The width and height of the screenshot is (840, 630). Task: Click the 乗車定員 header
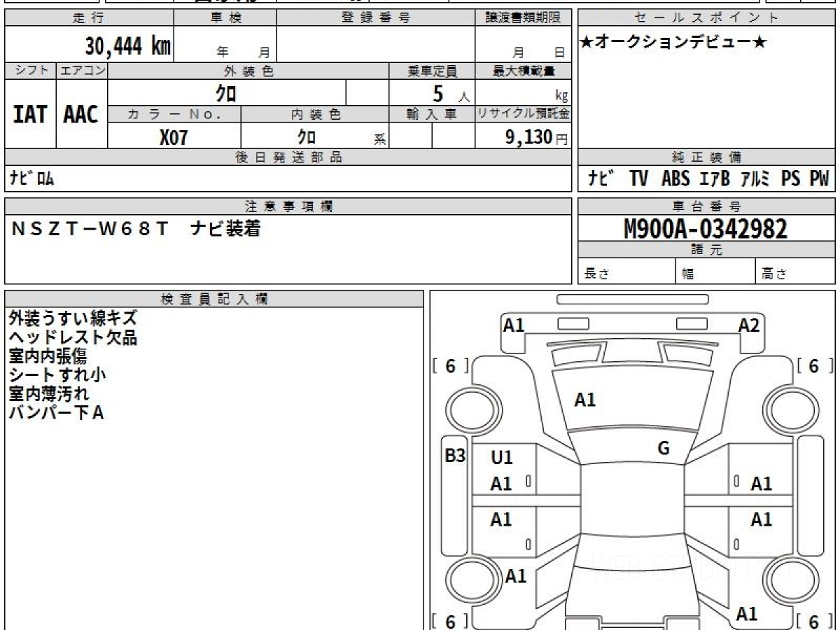[x=432, y=71]
